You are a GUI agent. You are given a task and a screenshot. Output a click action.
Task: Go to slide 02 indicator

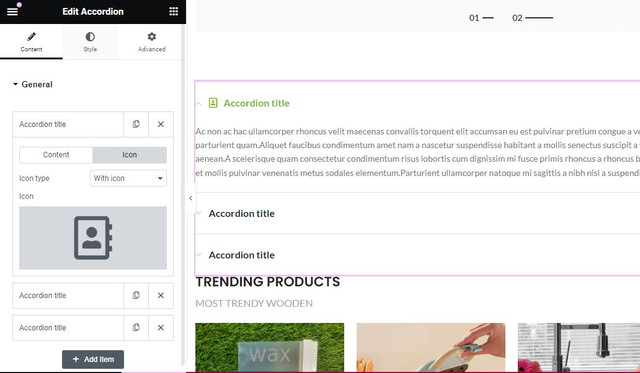point(532,18)
